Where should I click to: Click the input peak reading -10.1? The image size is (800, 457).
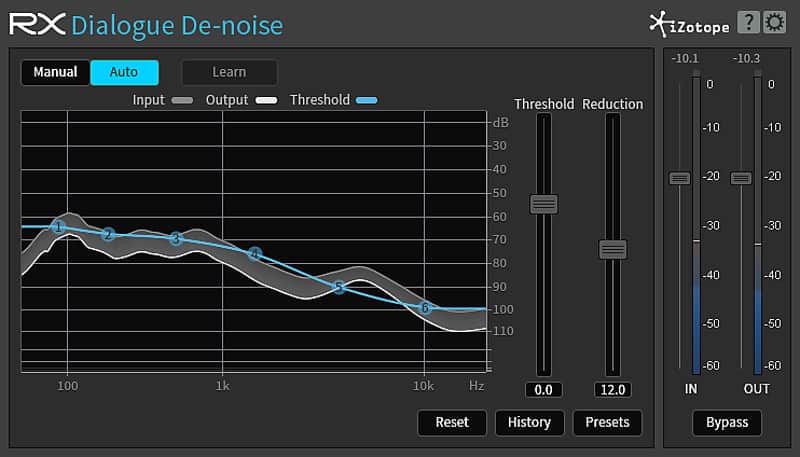[x=685, y=59]
